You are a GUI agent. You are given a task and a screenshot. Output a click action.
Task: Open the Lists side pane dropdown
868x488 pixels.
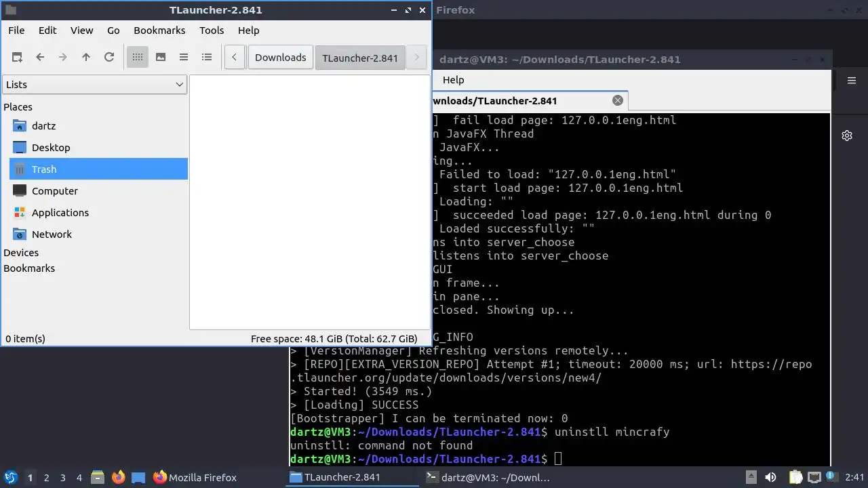tap(95, 85)
